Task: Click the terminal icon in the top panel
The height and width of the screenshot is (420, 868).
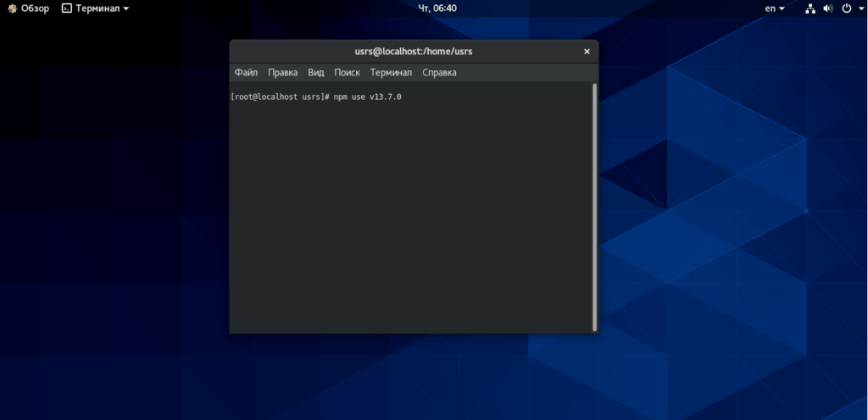Action: [67, 8]
